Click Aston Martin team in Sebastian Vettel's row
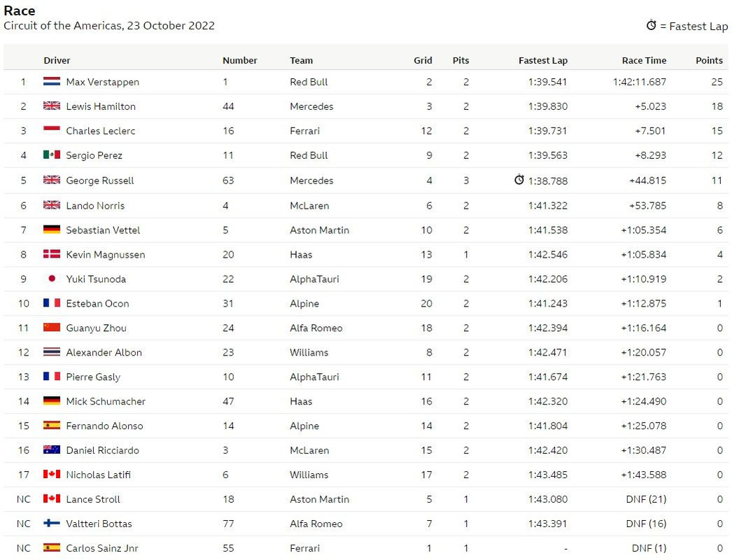Screen dimensions: 732x560 click(x=319, y=230)
